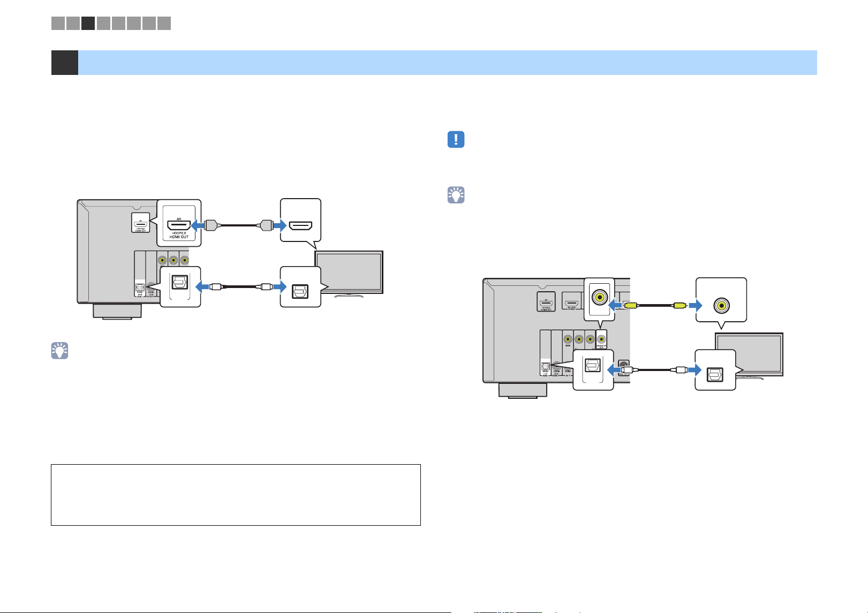Click inside the outlined empty note box
The image size is (868, 613).
click(236, 495)
